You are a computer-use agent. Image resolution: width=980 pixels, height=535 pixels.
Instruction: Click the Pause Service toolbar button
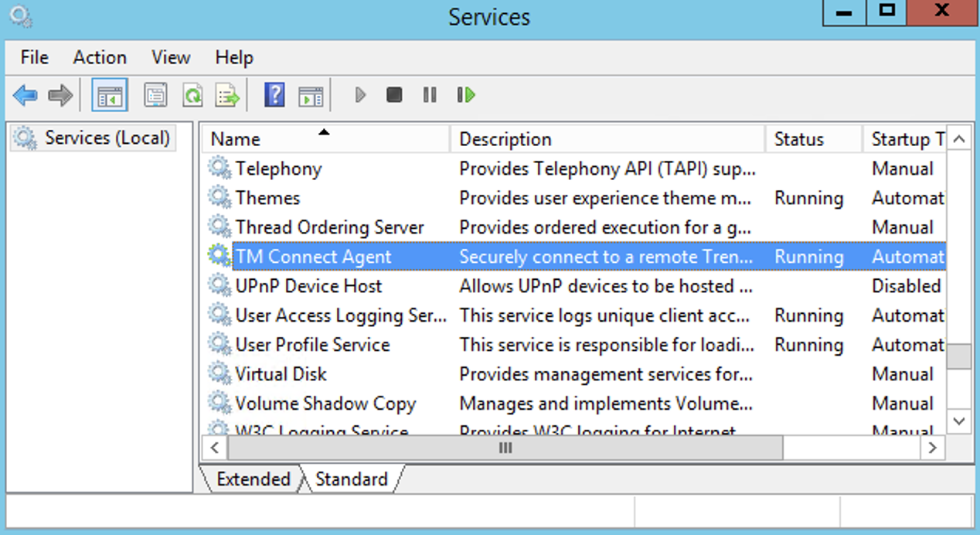pyautogui.click(x=430, y=95)
